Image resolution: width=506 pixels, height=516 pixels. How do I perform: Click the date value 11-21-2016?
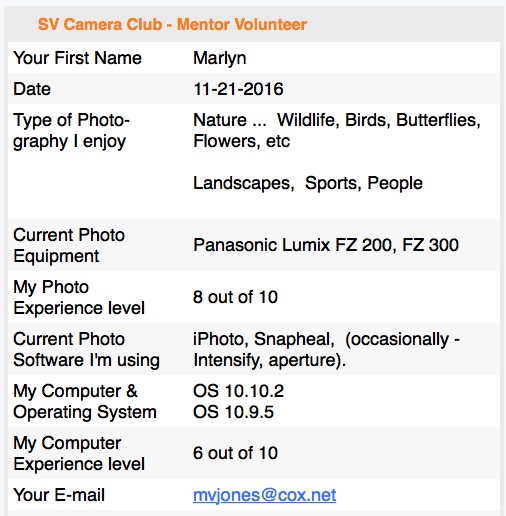(x=238, y=89)
